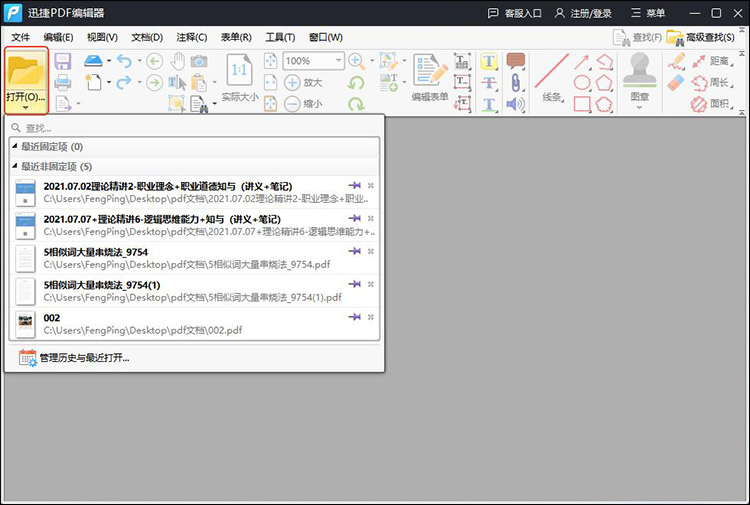
Task: Click the Actual Size 1:1 icon
Action: 239,70
